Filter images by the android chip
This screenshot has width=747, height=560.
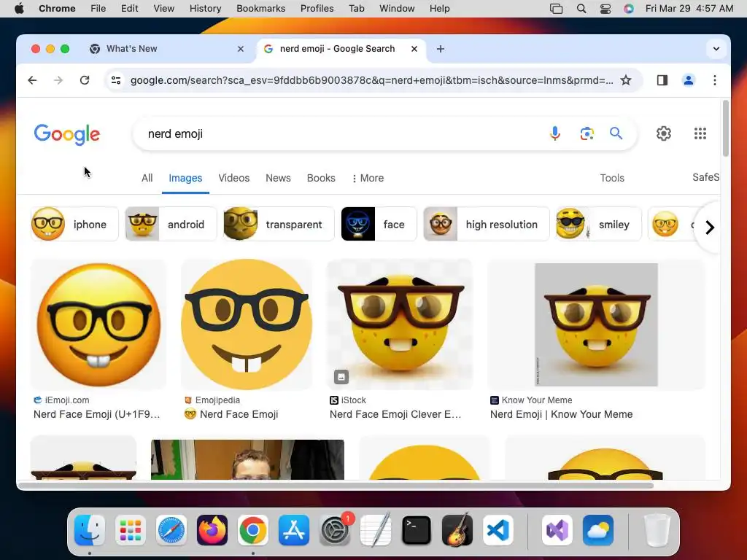coord(171,224)
